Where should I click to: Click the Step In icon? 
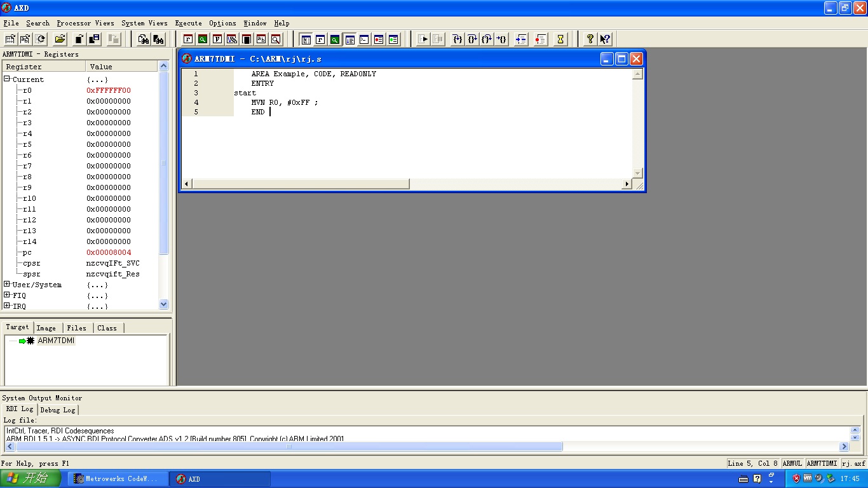click(458, 39)
